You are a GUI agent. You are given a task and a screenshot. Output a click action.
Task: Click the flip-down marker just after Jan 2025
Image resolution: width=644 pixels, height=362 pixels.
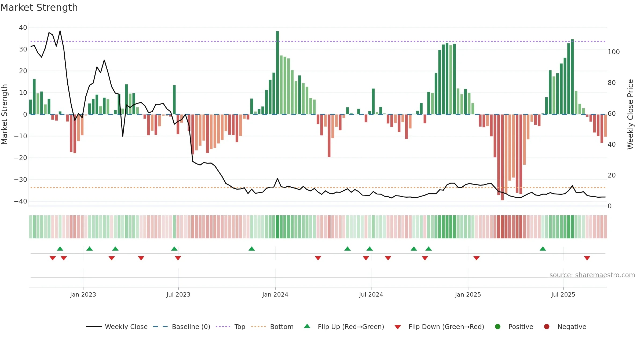[x=477, y=258]
